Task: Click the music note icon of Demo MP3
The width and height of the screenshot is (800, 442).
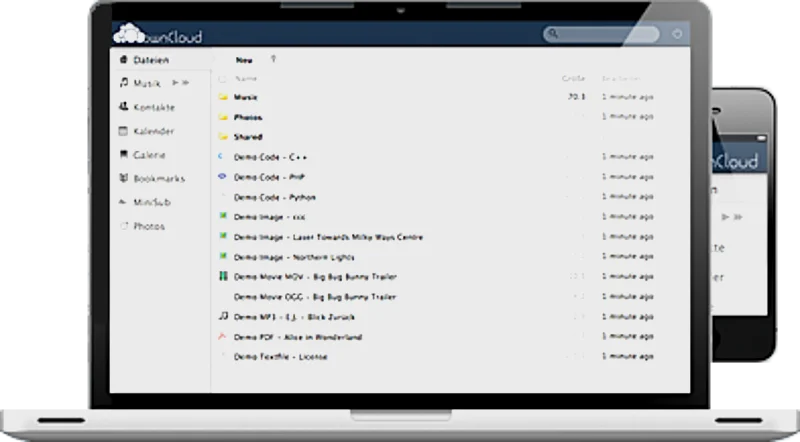Action: click(223, 316)
